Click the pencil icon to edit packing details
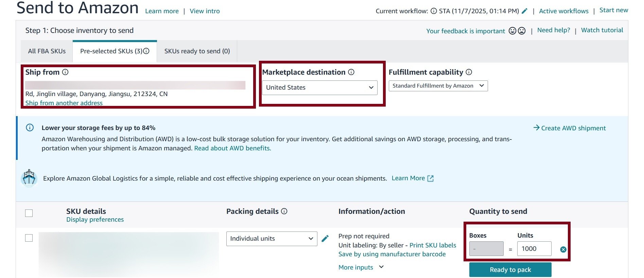The image size is (644, 278). pyautogui.click(x=325, y=239)
